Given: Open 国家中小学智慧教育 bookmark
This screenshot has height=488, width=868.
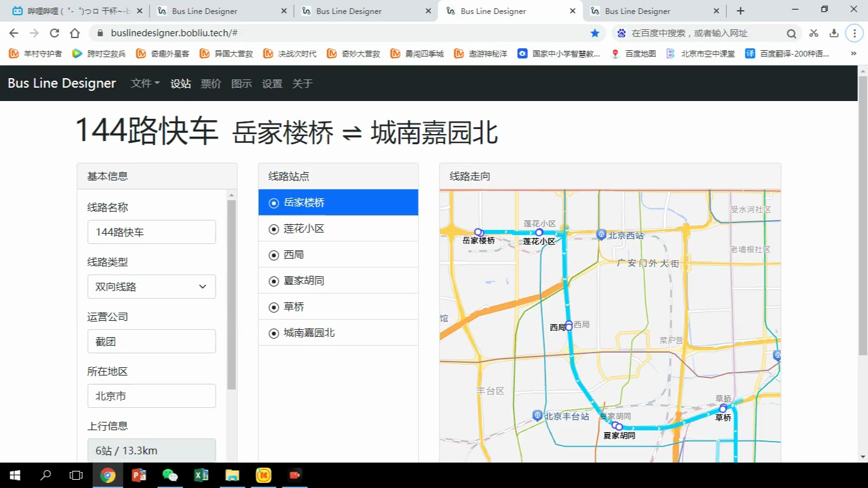Looking at the screenshot, I should point(559,54).
